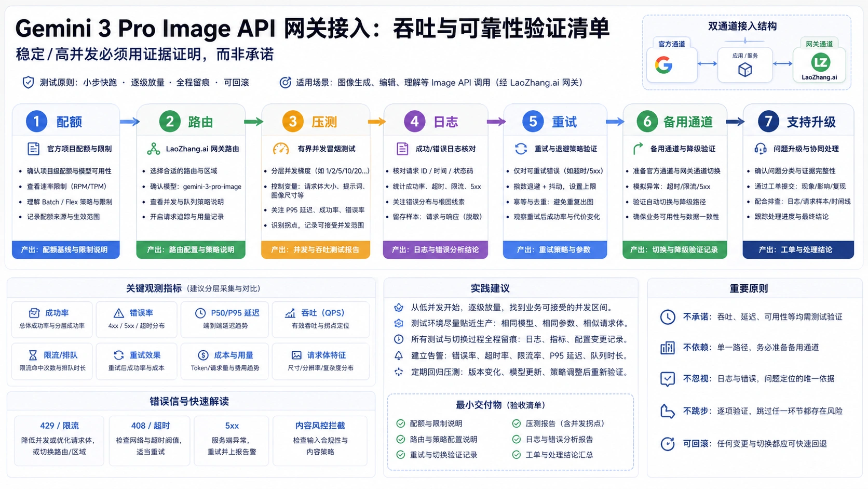Click image icon for 请求体特征
Viewport: 868px width, 489px height.
(296, 355)
